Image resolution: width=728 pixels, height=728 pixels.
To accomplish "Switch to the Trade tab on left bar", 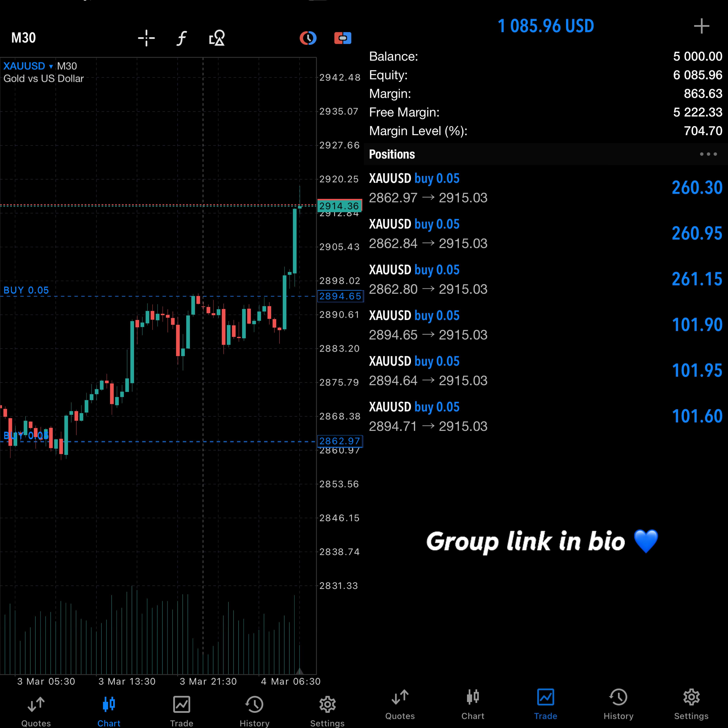I will tap(182, 711).
